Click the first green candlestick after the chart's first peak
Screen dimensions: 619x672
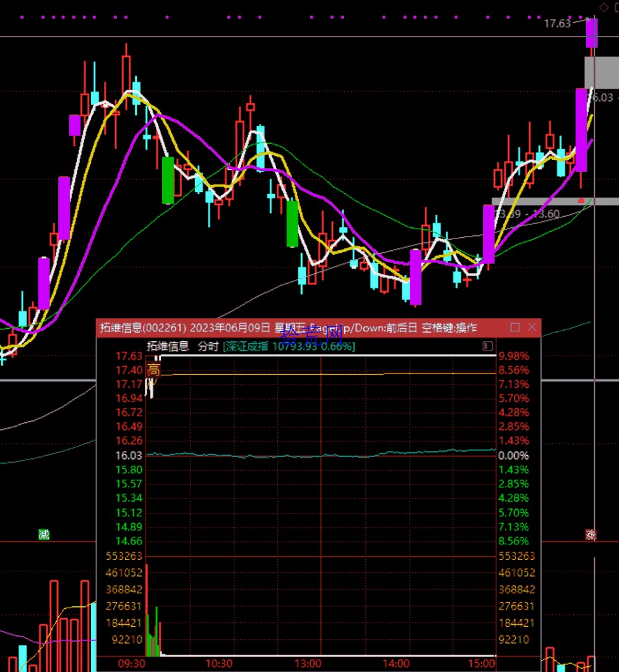pyautogui.click(x=168, y=180)
